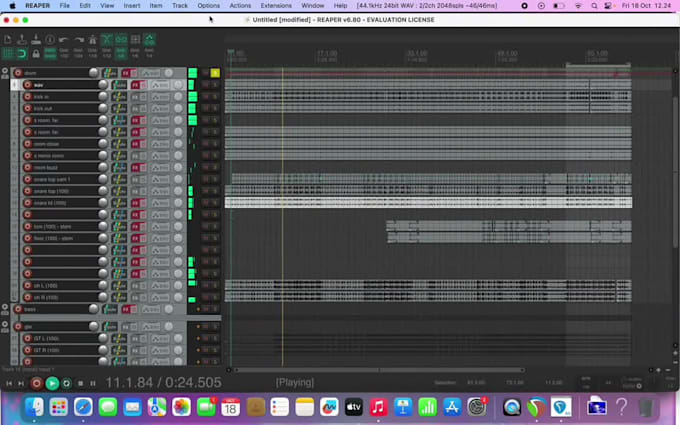Click the transport Record button
This screenshot has width=680, height=425.
click(36, 383)
